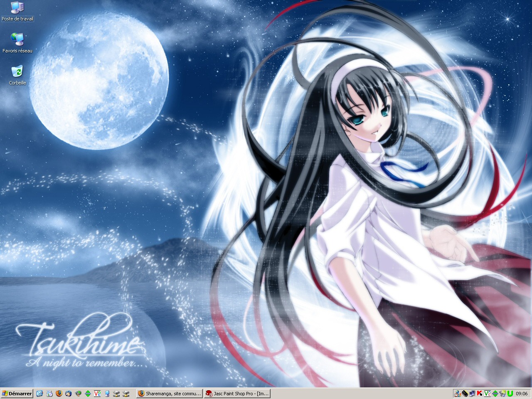The image size is (532, 399).
Task: Click the memory chip tray icon
Action: tap(465, 393)
